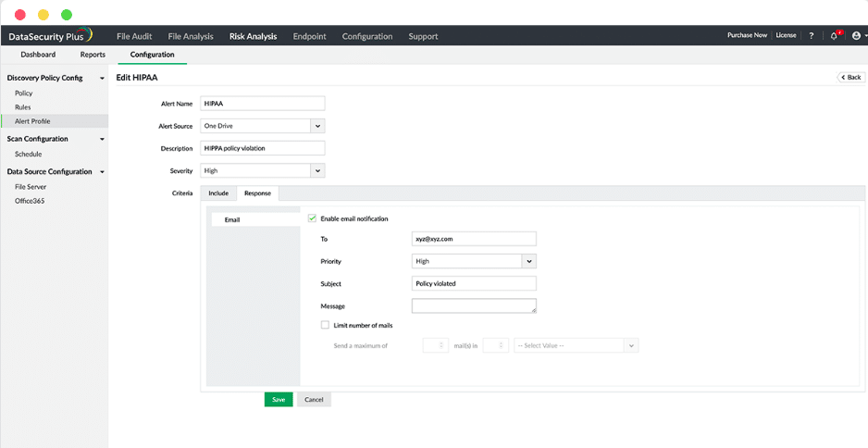This screenshot has height=448, width=868.
Task: Open Rules in the sidebar
Action: [x=23, y=106]
